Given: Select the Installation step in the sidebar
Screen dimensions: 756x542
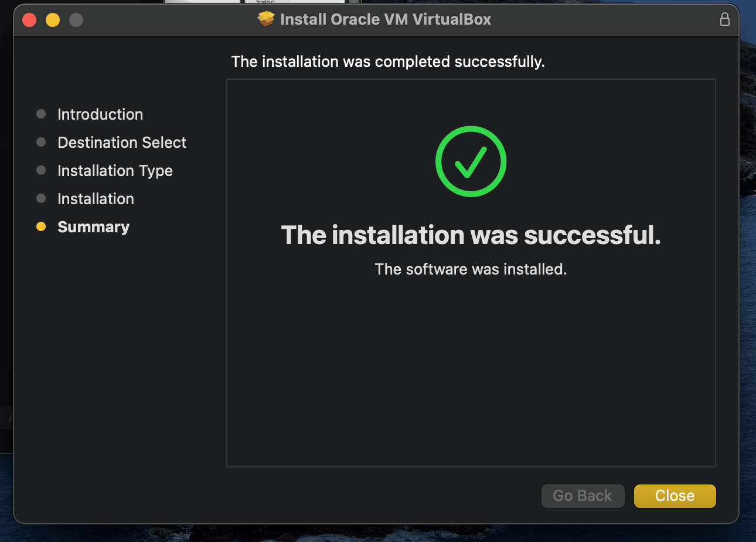Looking at the screenshot, I should 96,198.
